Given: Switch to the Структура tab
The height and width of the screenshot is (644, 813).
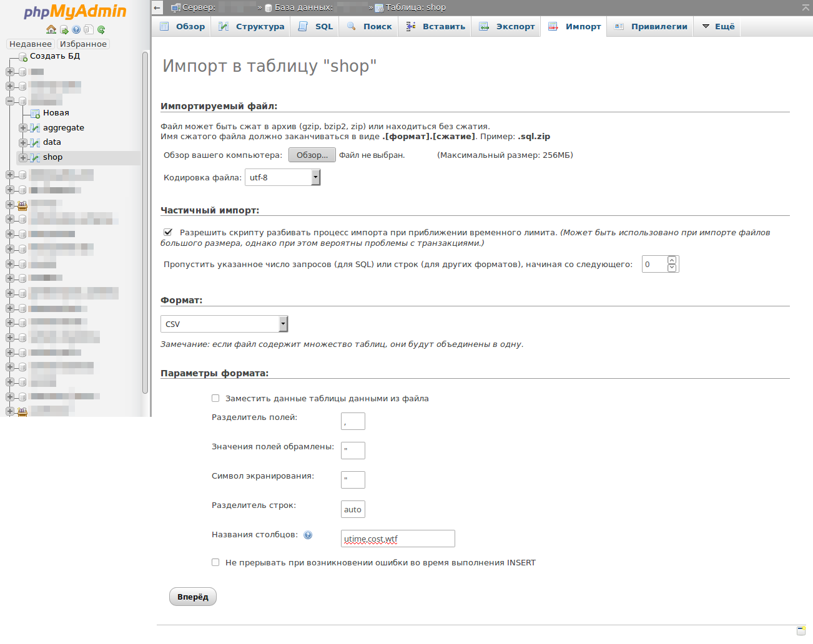Looking at the screenshot, I should [251, 26].
